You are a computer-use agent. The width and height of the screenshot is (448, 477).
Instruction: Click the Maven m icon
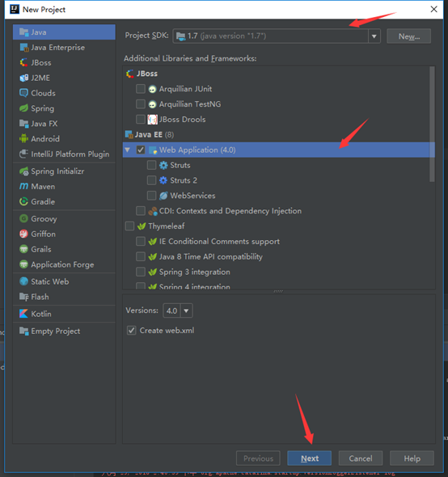(x=23, y=186)
